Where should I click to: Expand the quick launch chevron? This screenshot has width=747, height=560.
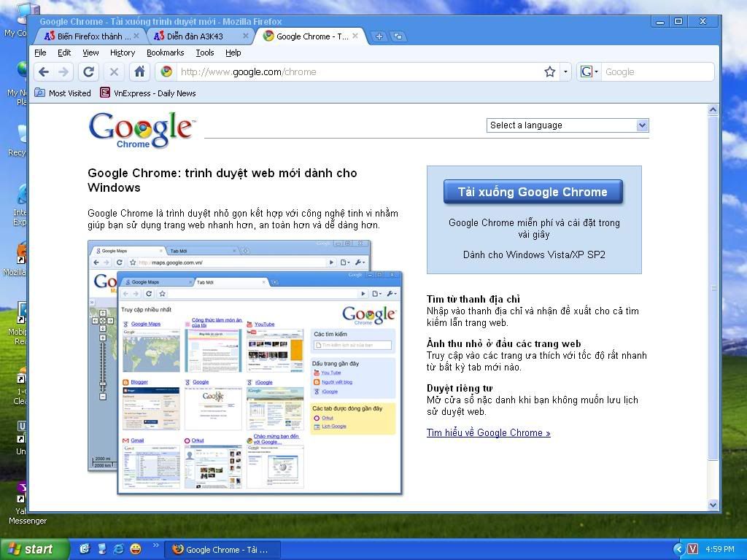155,545
